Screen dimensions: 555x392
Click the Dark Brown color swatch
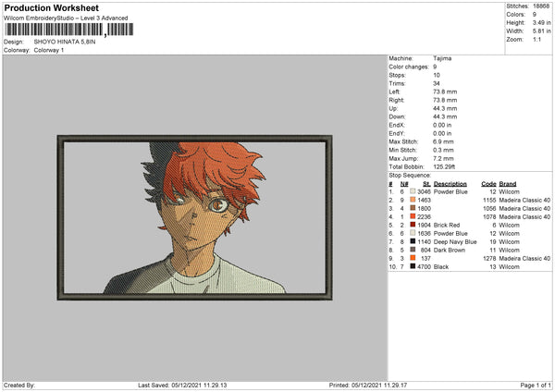click(x=413, y=250)
